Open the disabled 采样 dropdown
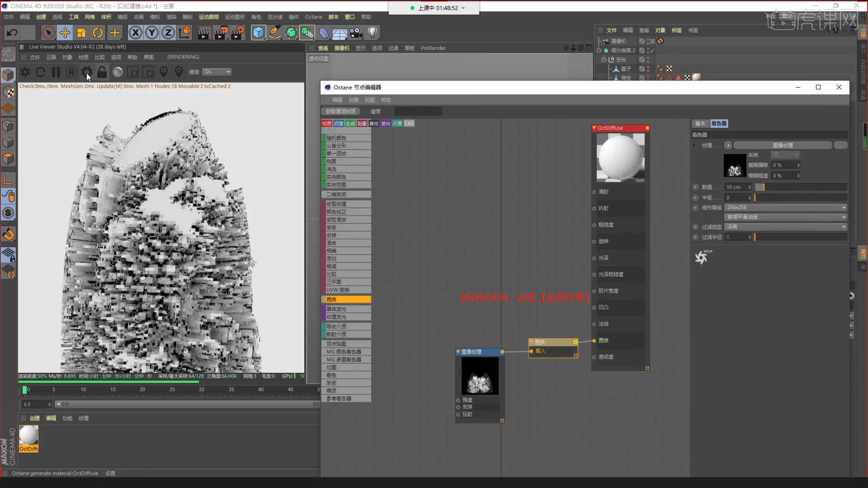 785,155
